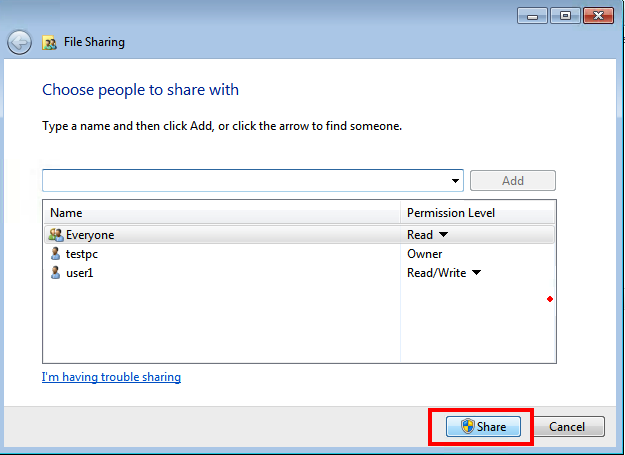Click the Name column header
This screenshot has height=455, width=625.
point(222,213)
